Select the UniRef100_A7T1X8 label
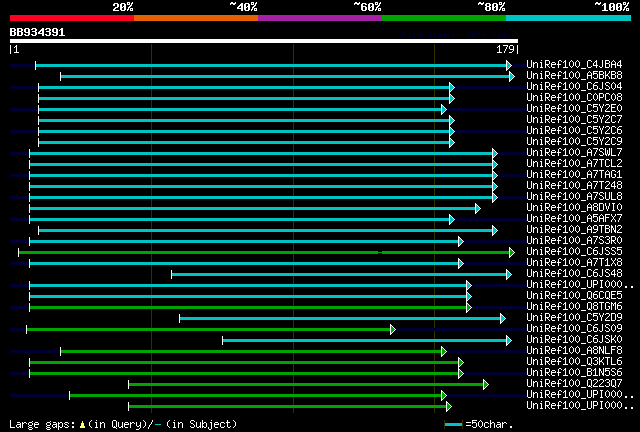 [574, 263]
